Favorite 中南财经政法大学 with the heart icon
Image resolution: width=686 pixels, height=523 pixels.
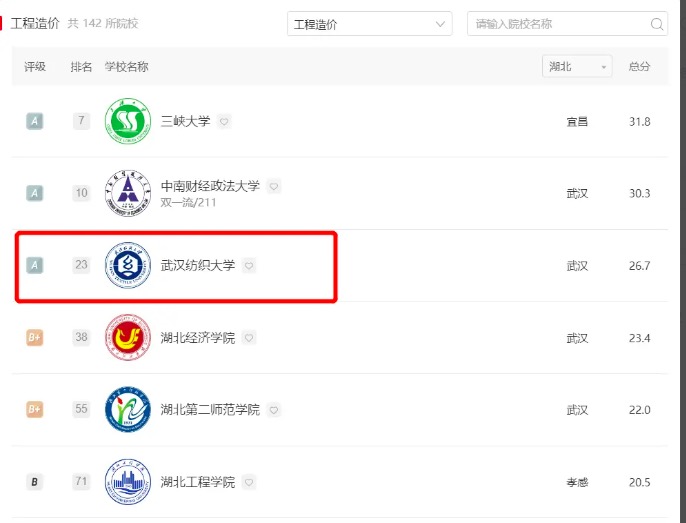tap(274, 186)
